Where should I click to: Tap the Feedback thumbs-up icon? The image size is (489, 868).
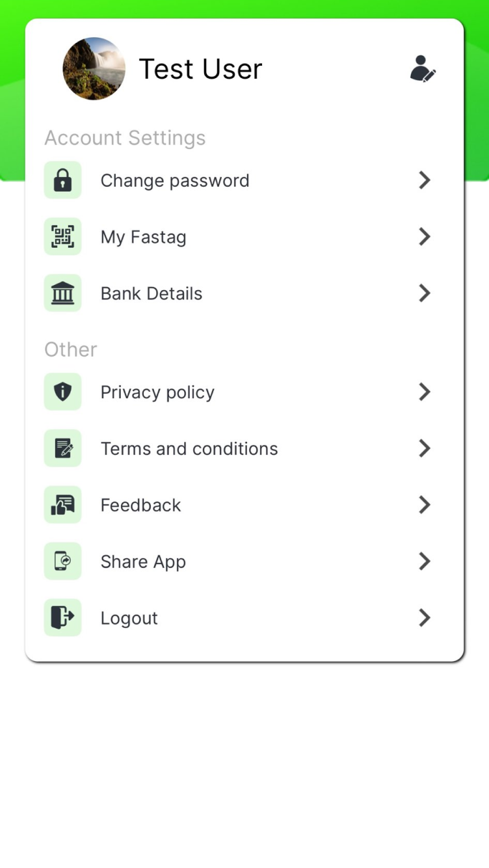[62, 505]
